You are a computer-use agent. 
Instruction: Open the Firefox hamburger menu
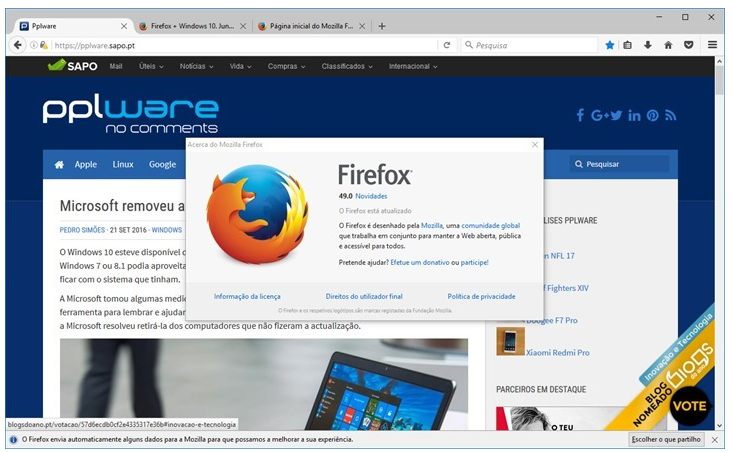[712, 45]
